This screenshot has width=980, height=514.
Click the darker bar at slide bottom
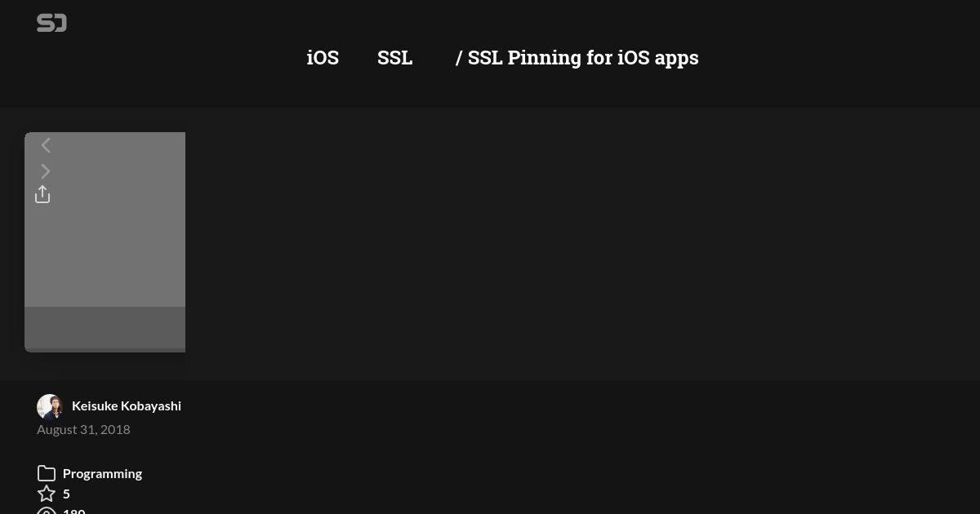(x=105, y=327)
